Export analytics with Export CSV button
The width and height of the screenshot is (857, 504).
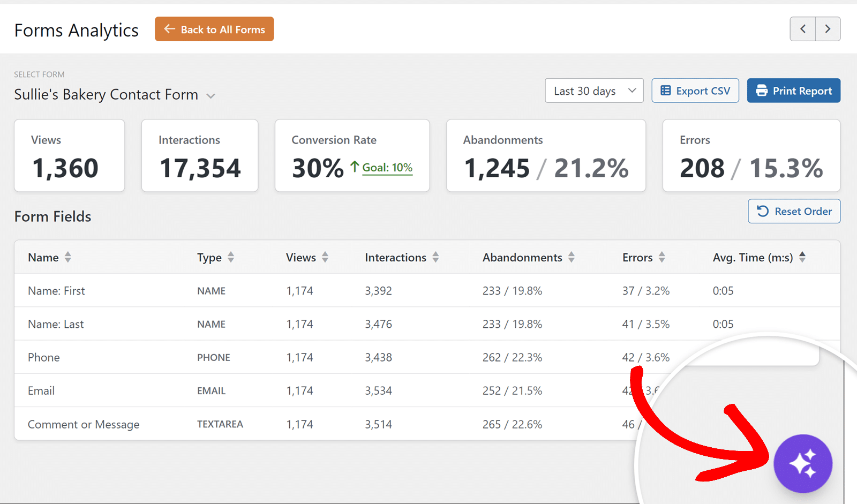[695, 91]
